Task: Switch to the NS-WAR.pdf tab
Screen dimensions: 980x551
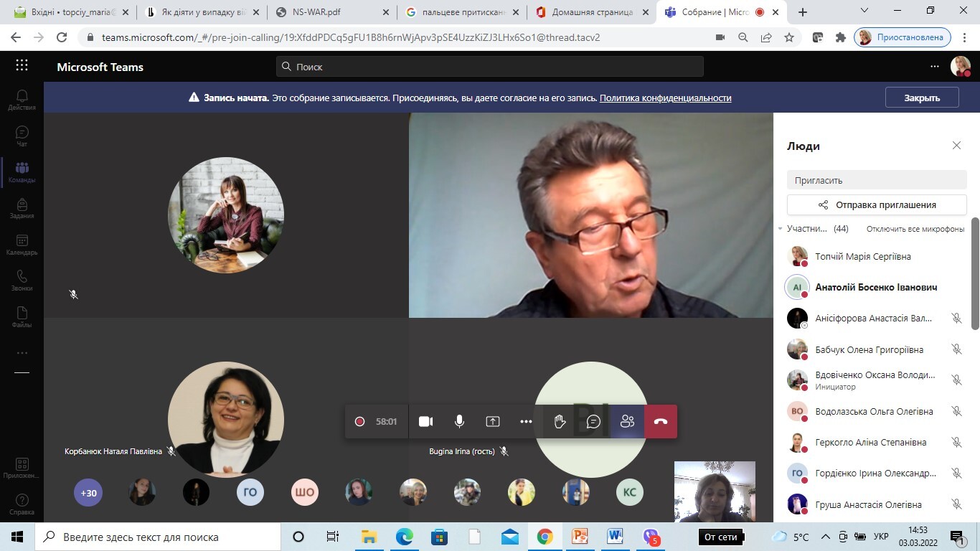Action: [332, 12]
